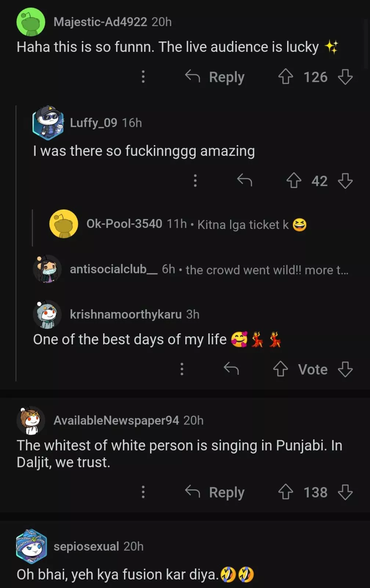Downvote Majestic-Ad4922's comment
Viewport: 370px width, 588px height.
click(345, 77)
